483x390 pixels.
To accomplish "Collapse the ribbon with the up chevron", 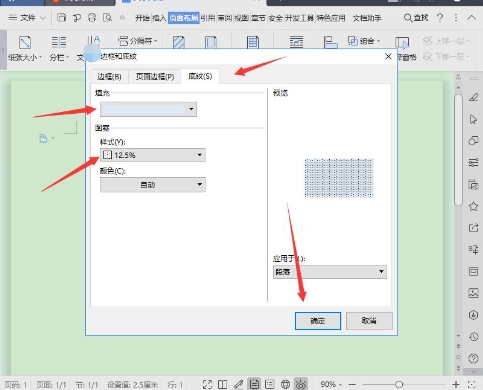I will tap(471, 18).
